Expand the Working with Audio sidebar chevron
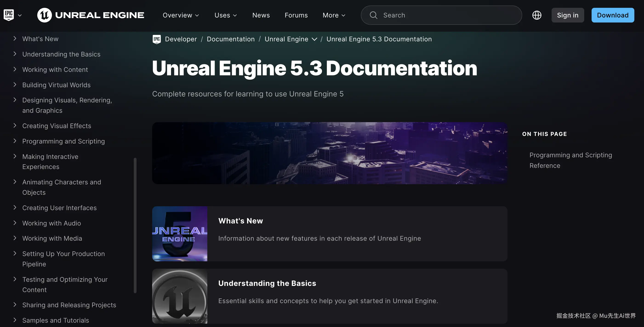 point(15,223)
